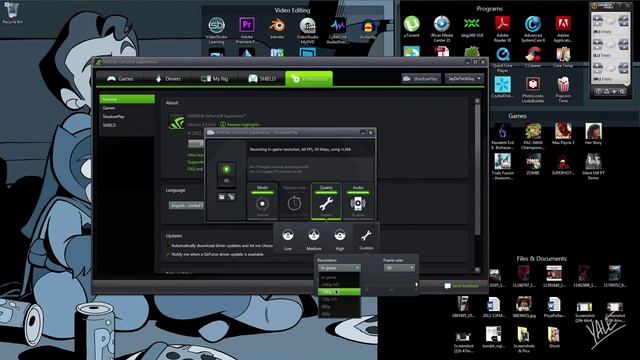640x360 pixels.
Task: Toggle the ShadowPlay on/off power switch
Action: (x=227, y=174)
